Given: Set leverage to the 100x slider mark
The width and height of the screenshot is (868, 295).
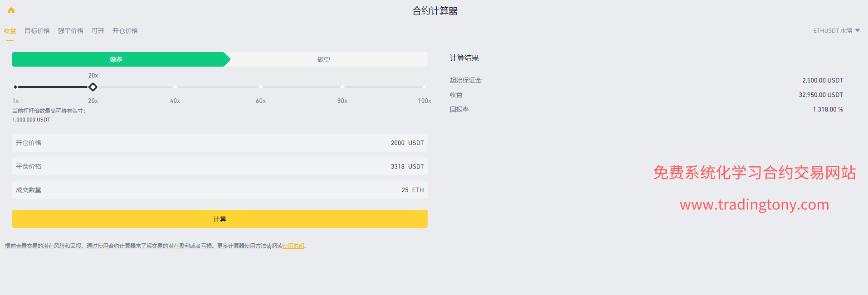Looking at the screenshot, I should pos(424,87).
